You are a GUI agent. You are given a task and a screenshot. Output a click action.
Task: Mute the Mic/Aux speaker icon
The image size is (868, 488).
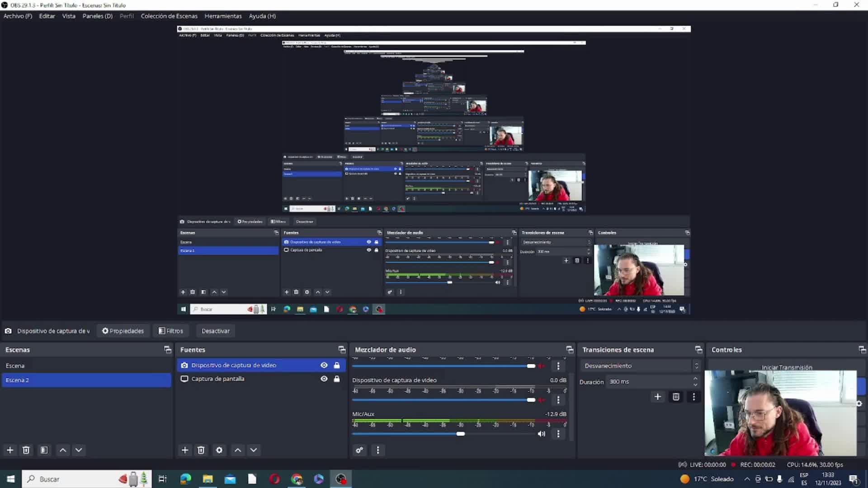[x=541, y=434]
